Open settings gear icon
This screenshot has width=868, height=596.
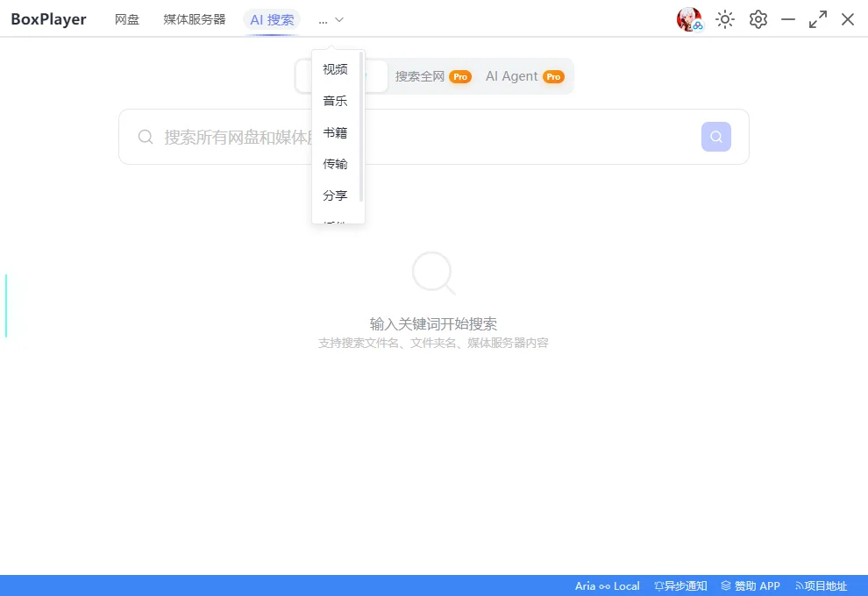coord(758,19)
